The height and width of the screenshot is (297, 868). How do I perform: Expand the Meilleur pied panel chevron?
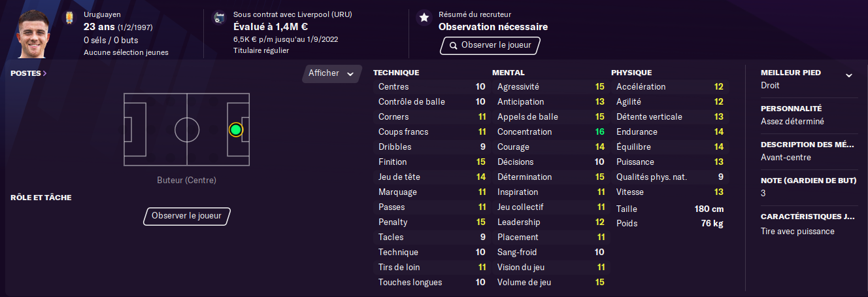tap(848, 75)
